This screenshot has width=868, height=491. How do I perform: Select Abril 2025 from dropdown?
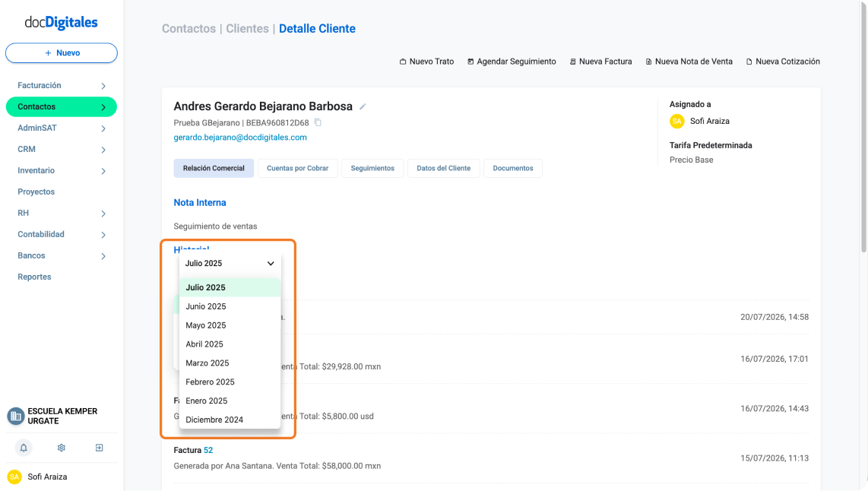pyautogui.click(x=230, y=344)
